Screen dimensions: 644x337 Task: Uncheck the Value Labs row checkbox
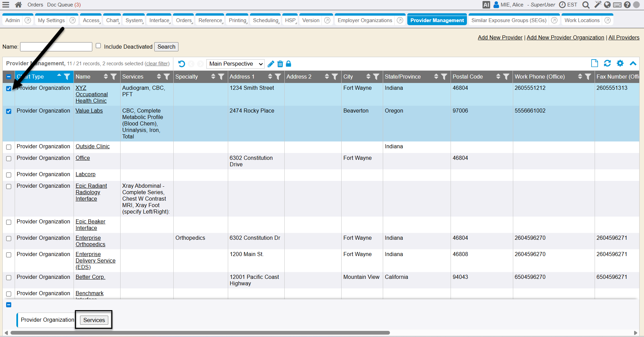click(9, 111)
